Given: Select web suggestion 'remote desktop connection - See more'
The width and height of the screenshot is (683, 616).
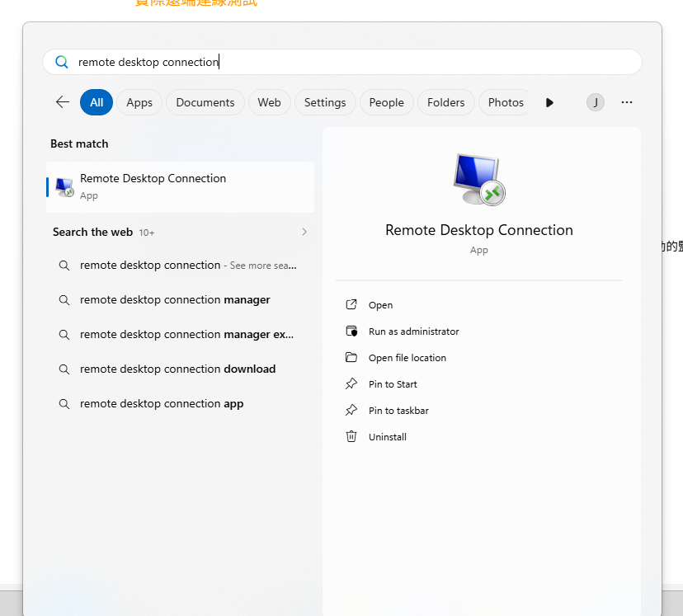Looking at the screenshot, I should (x=181, y=266).
